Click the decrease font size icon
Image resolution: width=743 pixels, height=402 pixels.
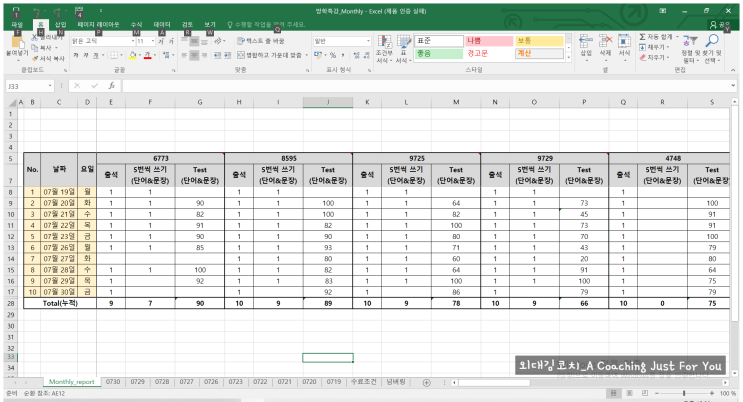click(171, 41)
